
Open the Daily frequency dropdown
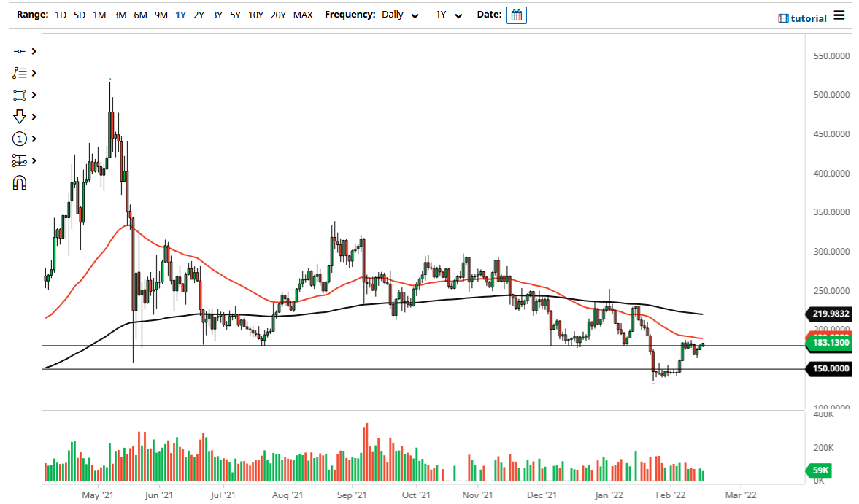400,15
